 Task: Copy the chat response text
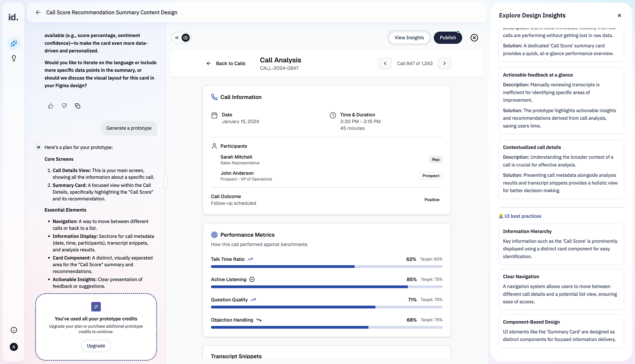78,106
